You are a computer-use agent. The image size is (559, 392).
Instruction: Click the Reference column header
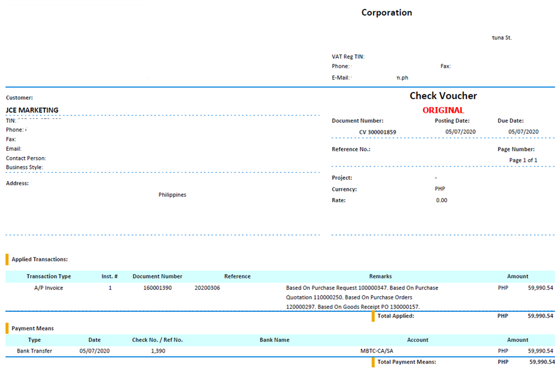(237, 277)
